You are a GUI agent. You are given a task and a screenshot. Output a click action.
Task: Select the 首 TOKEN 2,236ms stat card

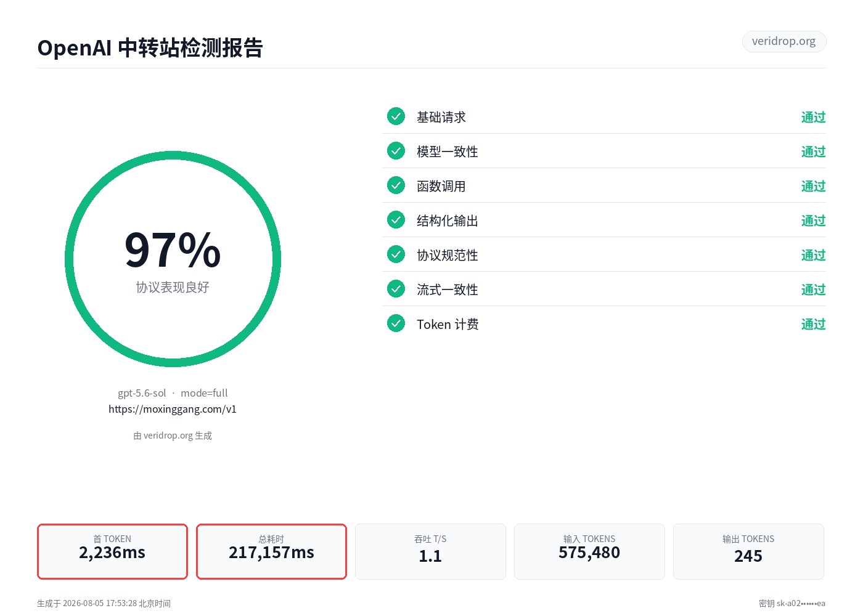click(112, 551)
